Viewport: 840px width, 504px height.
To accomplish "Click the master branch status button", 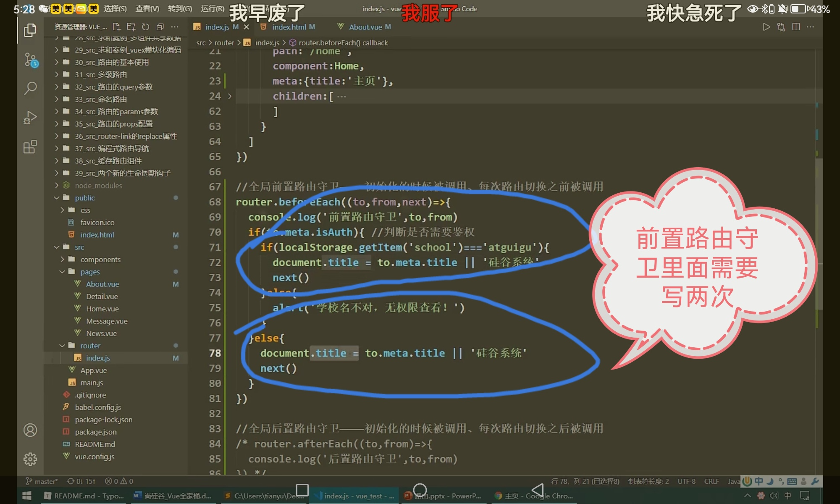I will [x=42, y=481].
